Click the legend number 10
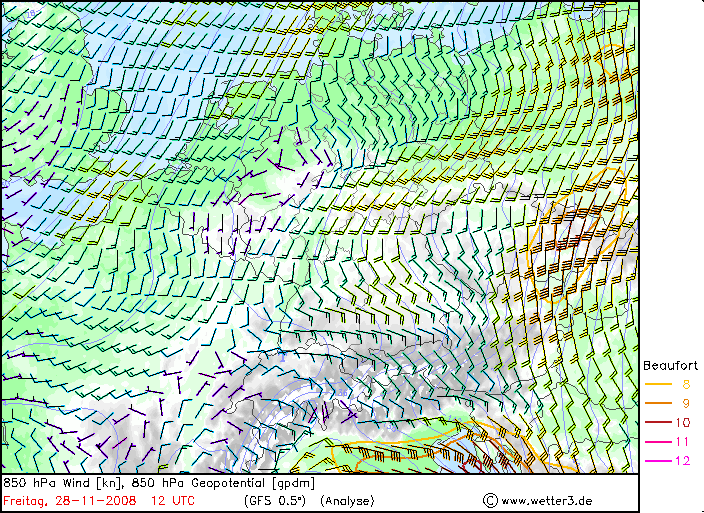This screenshot has height=513, width=704. click(683, 422)
